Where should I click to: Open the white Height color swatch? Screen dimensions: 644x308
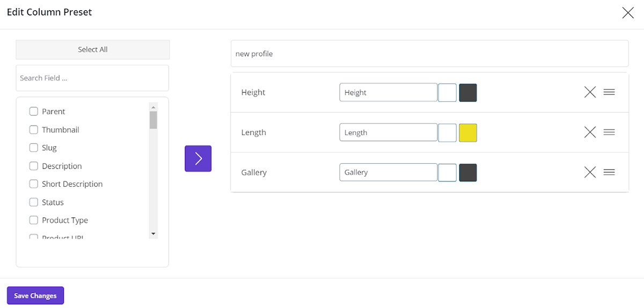(448, 92)
